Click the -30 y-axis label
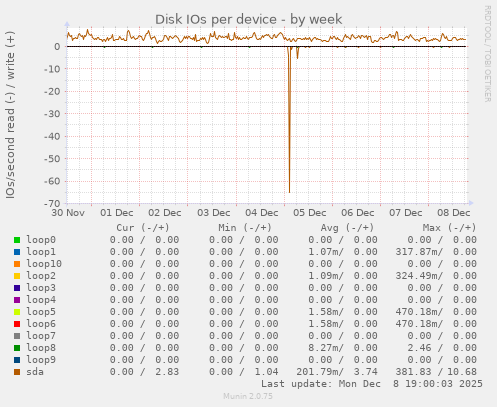 tap(52, 114)
